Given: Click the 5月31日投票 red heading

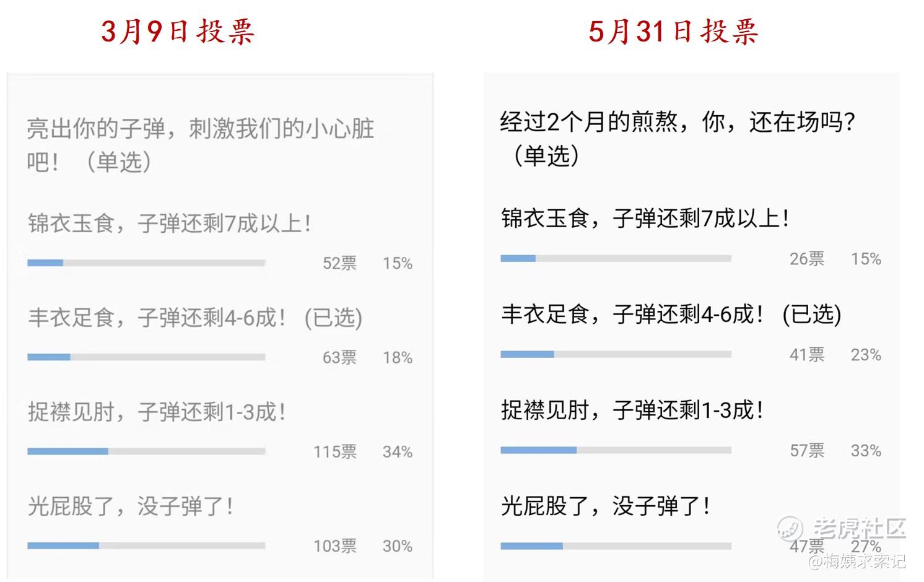Looking at the screenshot, I should (x=673, y=32).
